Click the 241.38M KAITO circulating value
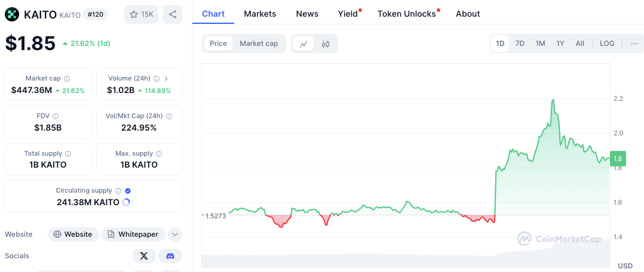This screenshot has width=644, height=272. coord(88,202)
